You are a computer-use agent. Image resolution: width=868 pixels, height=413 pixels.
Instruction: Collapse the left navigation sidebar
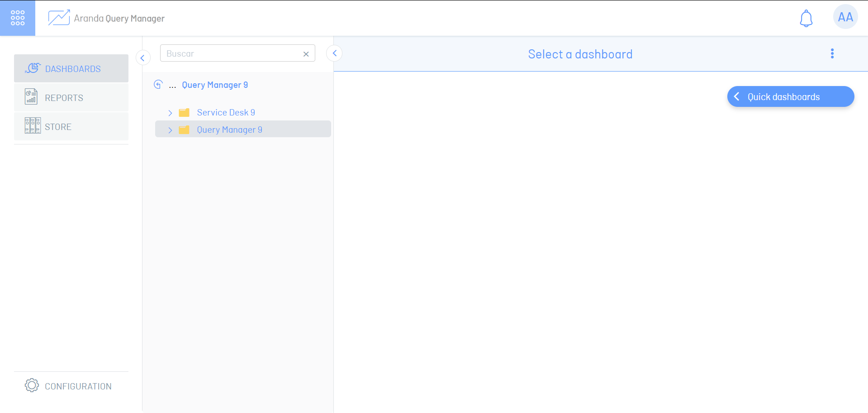click(143, 58)
